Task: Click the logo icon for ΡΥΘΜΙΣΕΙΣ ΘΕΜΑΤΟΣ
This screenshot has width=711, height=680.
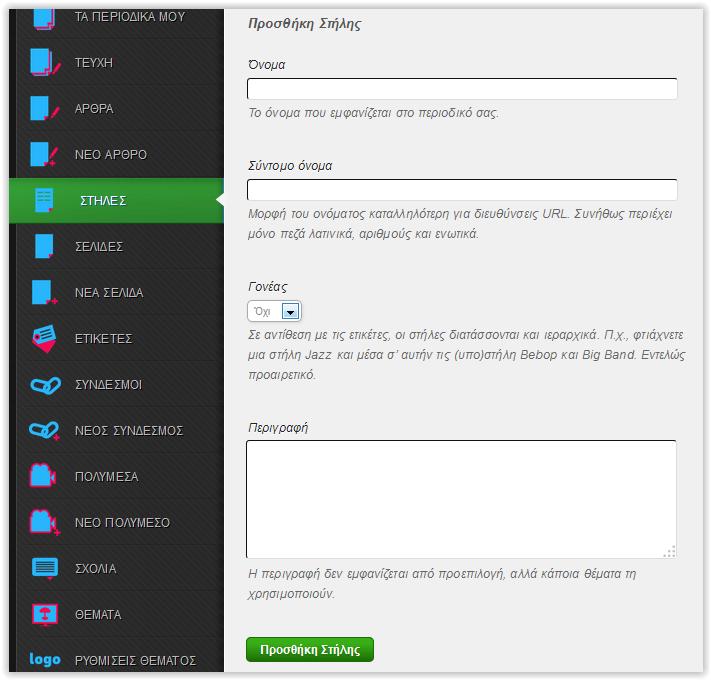Action: click(44, 660)
